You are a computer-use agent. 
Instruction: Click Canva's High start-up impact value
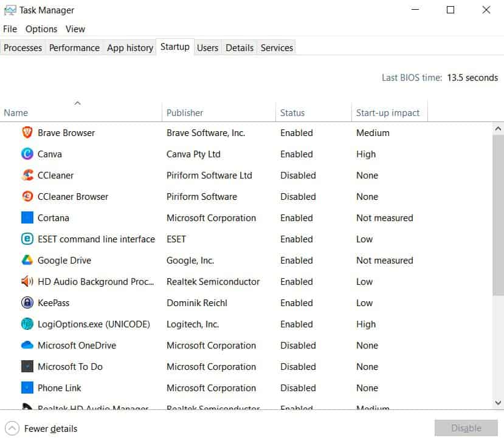tap(366, 154)
